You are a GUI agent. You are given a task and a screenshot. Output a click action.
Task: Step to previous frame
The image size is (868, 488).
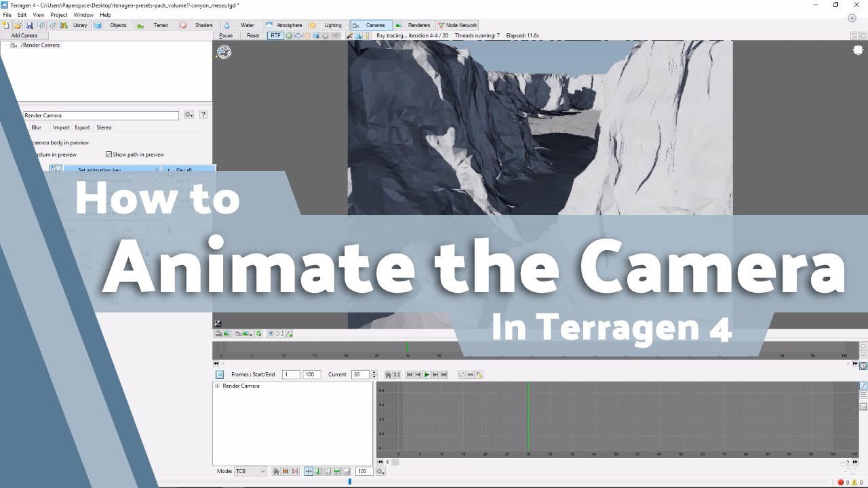coord(418,374)
